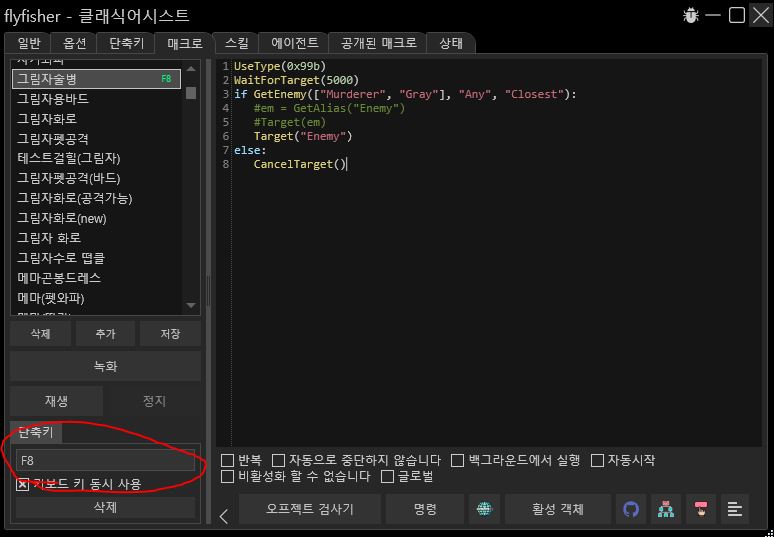Open the top 단축키 tab
This screenshot has height=537, width=774.
coord(126,43)
